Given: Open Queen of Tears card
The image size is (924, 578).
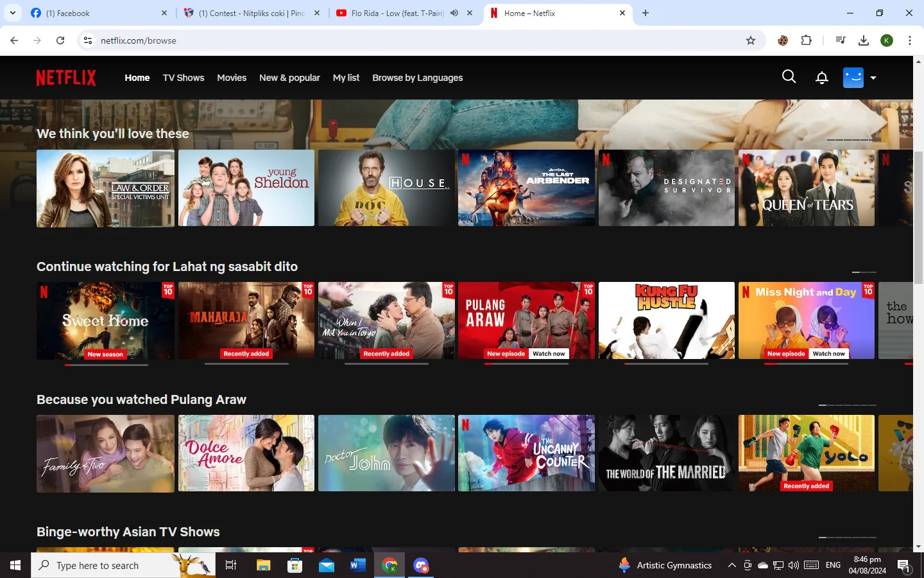Looking at the screenshot, I should [x=807, y=188].
